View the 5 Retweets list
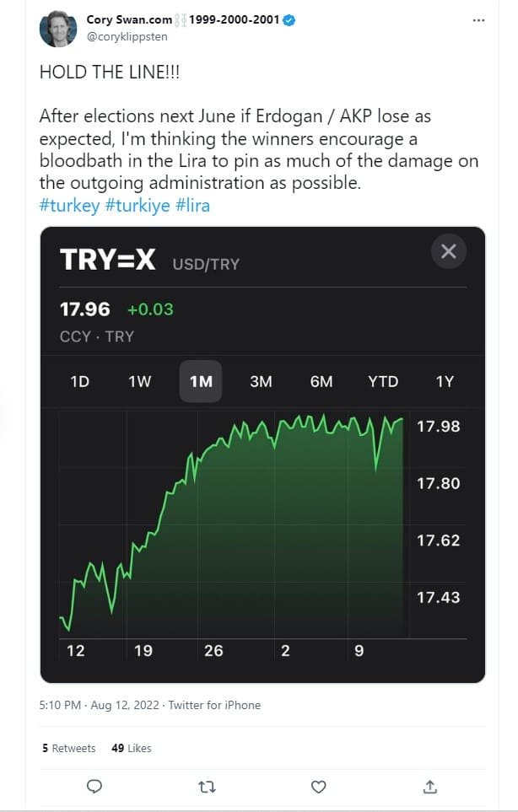Screen dimensions: 518x812 coord(69,748)
